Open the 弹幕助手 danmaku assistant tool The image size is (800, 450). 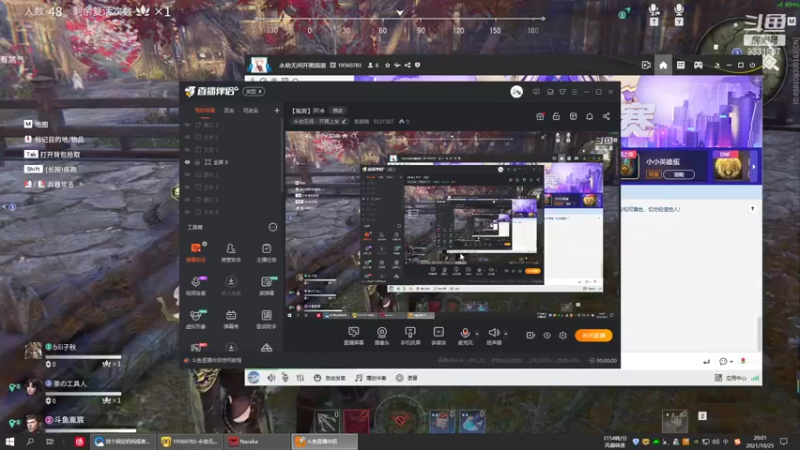(195, 253)
